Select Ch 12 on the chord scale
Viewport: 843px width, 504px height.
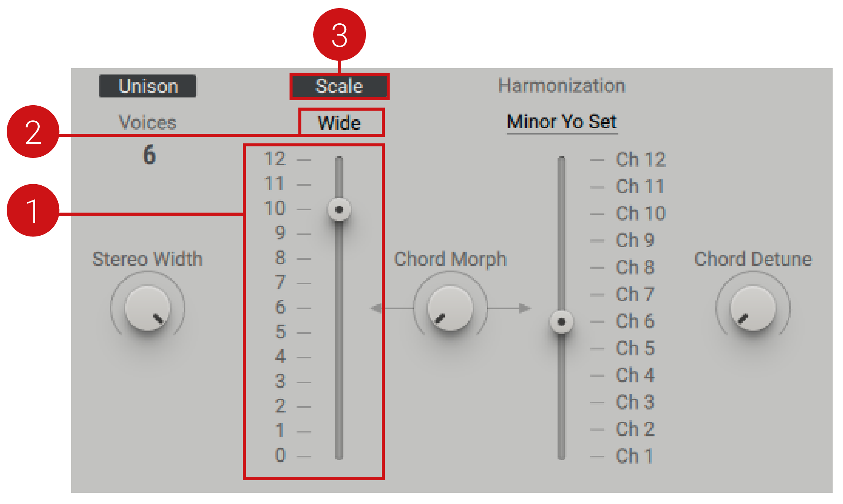[640, 160]
